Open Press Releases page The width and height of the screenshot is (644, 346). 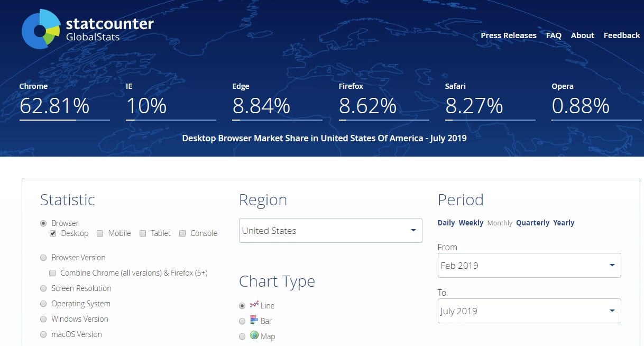click(x=509, y=35)
